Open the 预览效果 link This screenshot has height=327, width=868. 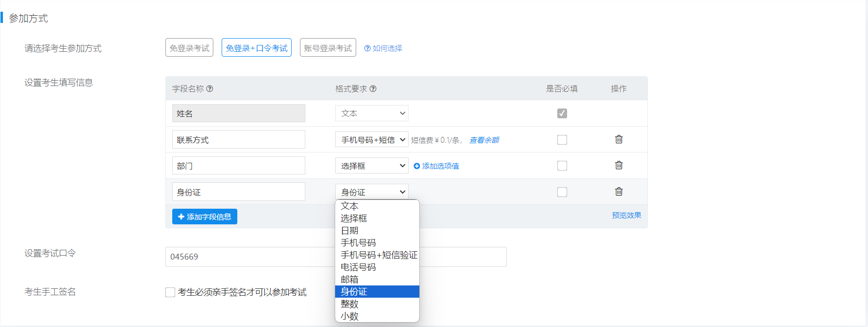626,215
